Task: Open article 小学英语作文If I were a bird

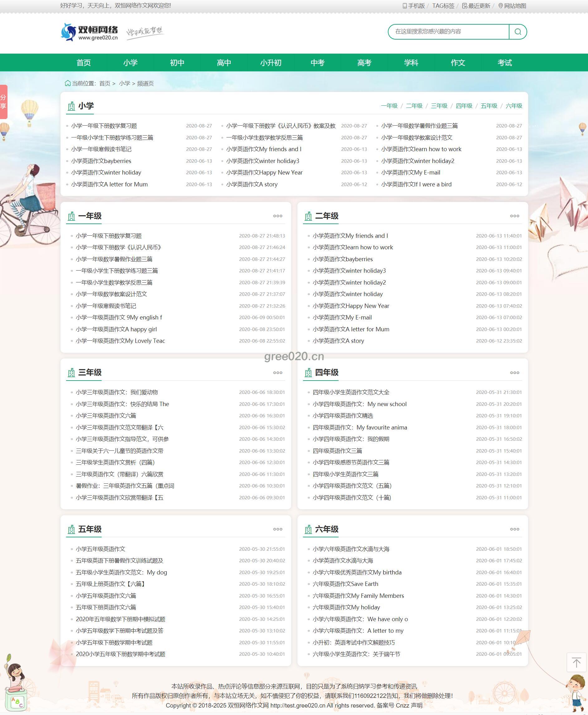Action: pos(416,185)
